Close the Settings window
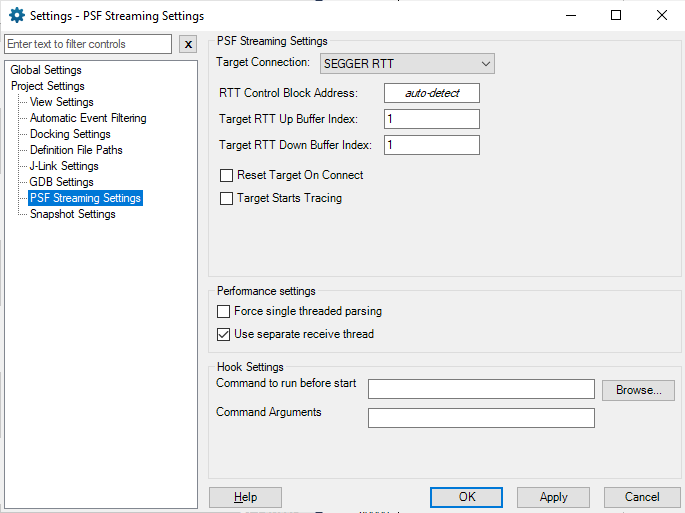The image size is (685, 513). (x=661, y=15)
